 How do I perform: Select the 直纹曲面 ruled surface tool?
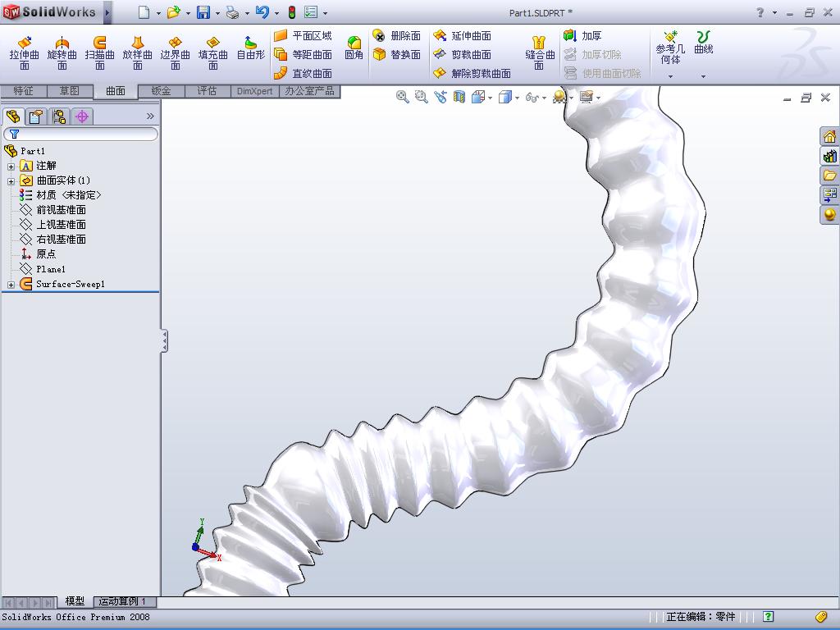point(304,73)
